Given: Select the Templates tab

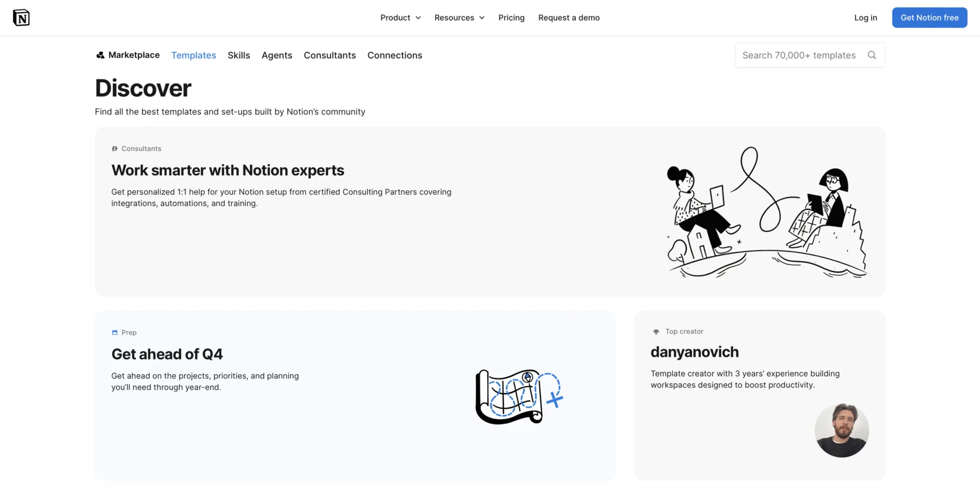Looking at the screenshot, I should point(193,55).
